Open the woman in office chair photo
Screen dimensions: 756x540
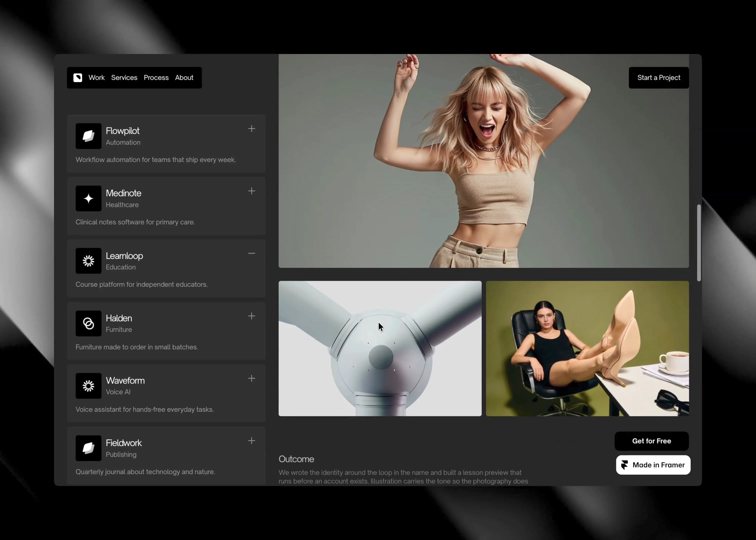coord(587,348)
